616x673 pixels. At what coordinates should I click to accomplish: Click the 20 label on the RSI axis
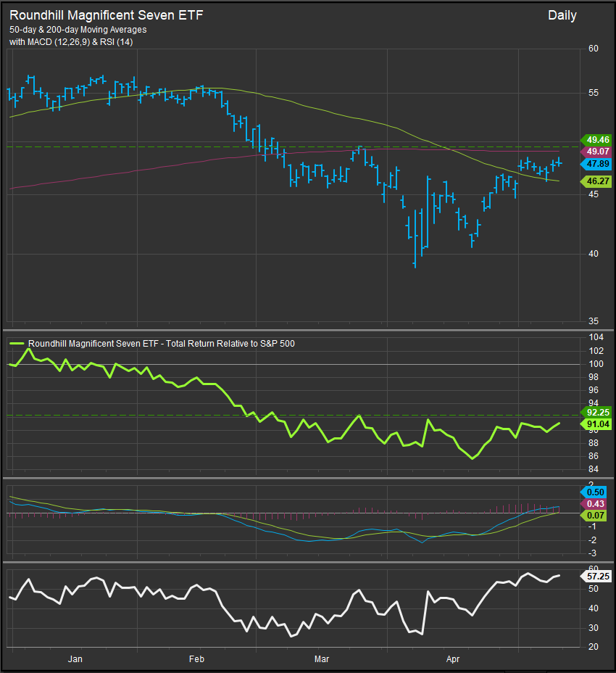(594, 647)
